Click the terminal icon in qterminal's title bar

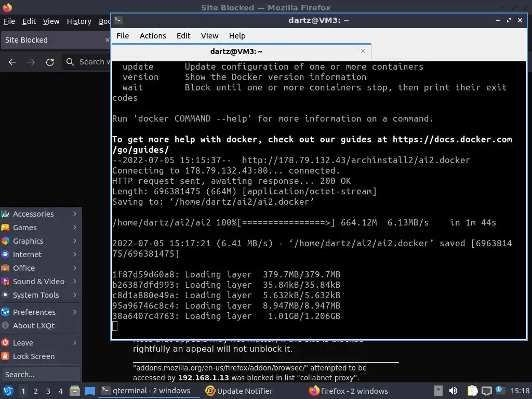118,20
